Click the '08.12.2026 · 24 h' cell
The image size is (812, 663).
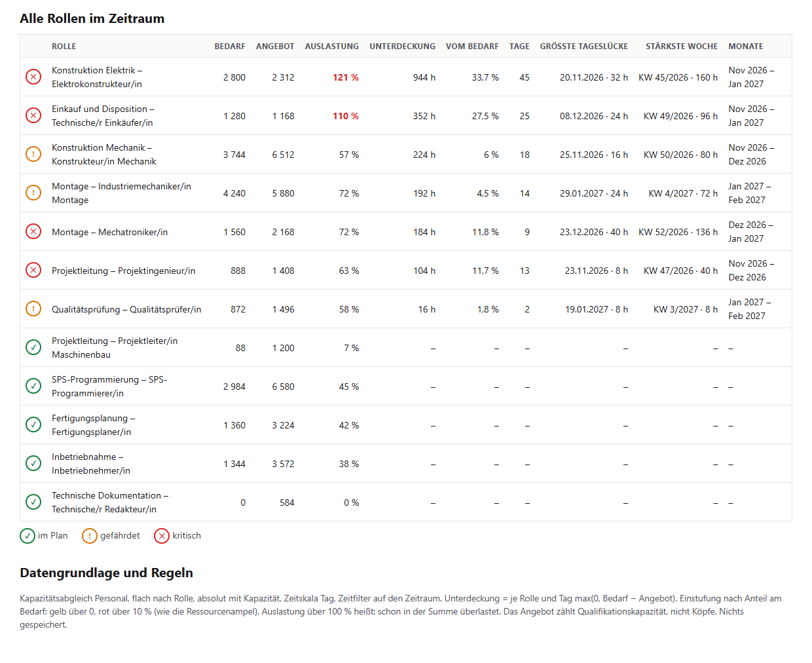[x=594, y=116]
